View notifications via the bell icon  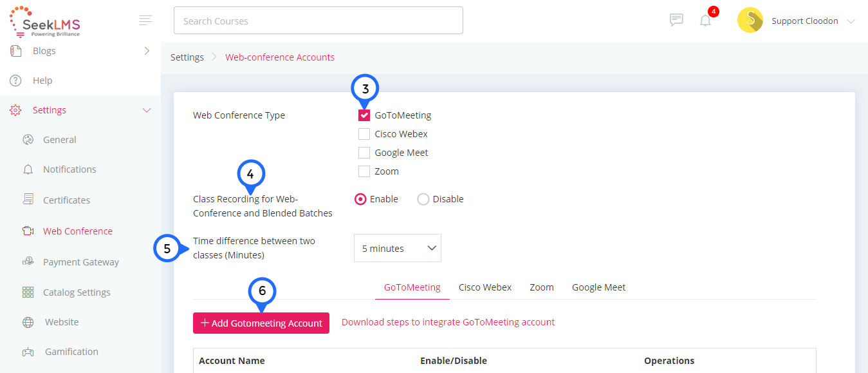(706, 21)
